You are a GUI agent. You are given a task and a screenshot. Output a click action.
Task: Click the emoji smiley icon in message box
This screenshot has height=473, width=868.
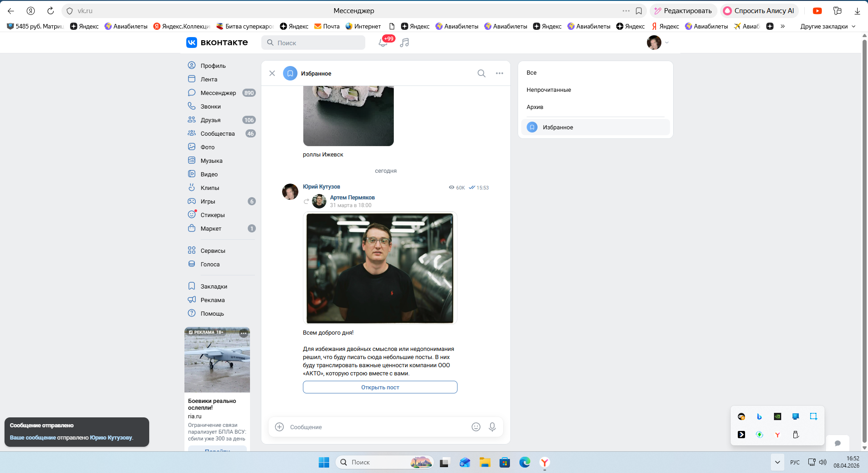click(x=476, y=427)
